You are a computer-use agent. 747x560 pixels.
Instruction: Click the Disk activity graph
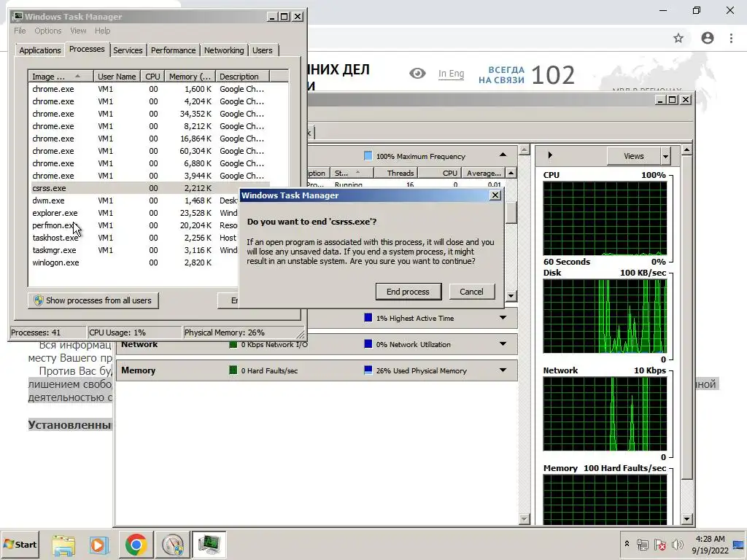click(x=605, y=316)
